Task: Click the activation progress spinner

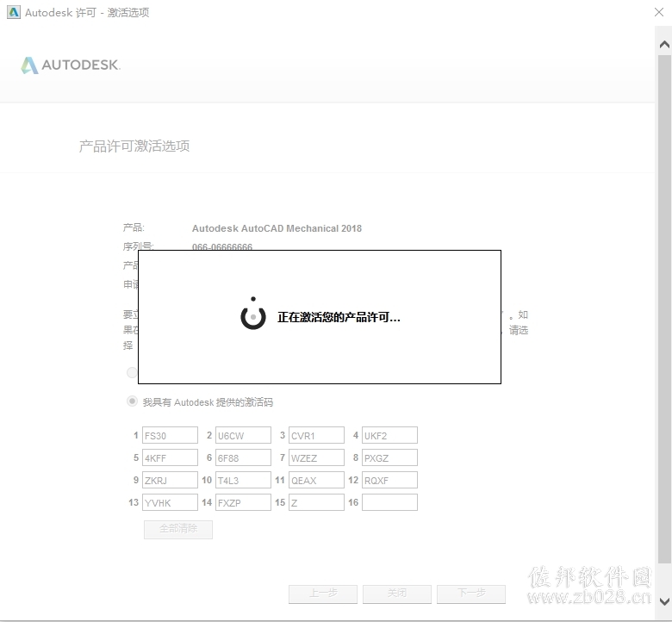Action: (253, 314)
